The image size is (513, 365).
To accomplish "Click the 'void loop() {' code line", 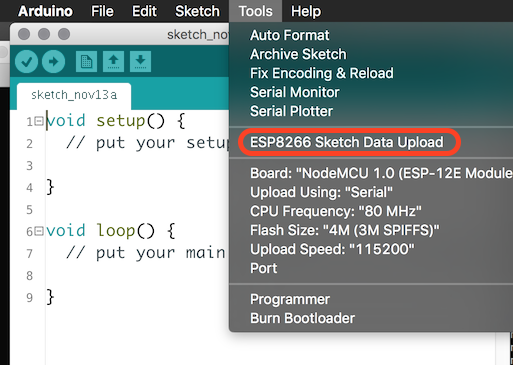I will 111,231.
